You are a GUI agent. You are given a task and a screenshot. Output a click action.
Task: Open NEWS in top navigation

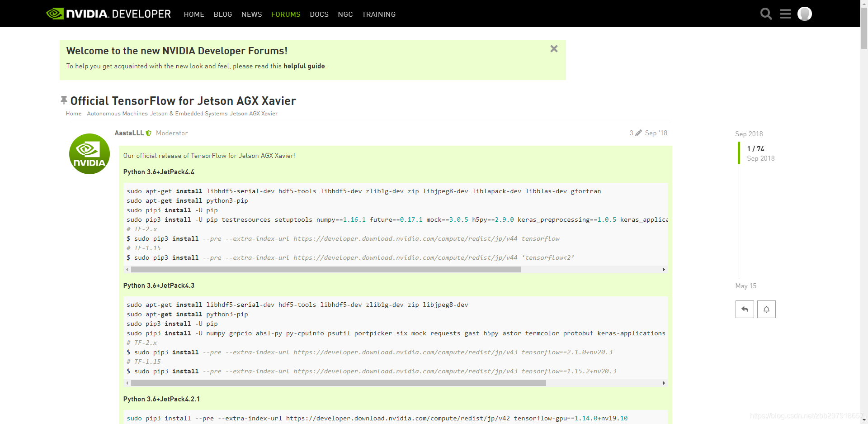point(252,14)
